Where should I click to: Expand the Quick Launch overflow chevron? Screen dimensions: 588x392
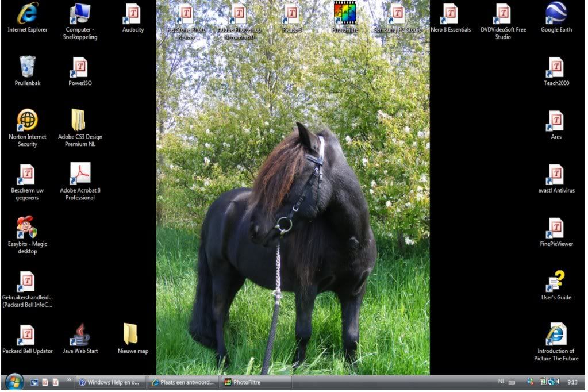point(70,380)
